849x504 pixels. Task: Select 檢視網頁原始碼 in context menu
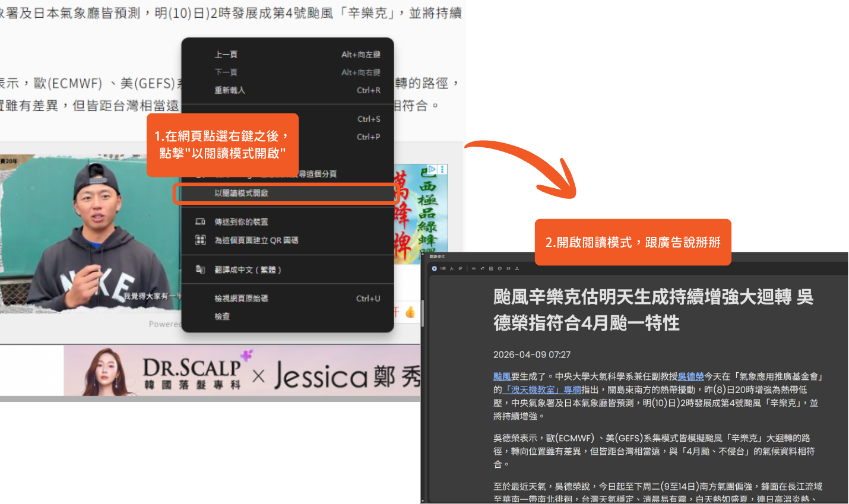tap(287, 299)
